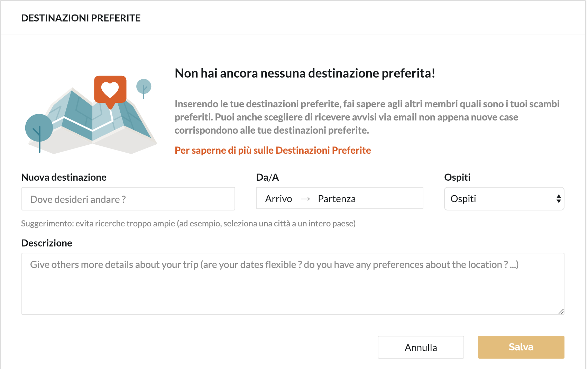588x369 pixels.
Task: Click inside the Descrizione text area
Action: (293, 287)
